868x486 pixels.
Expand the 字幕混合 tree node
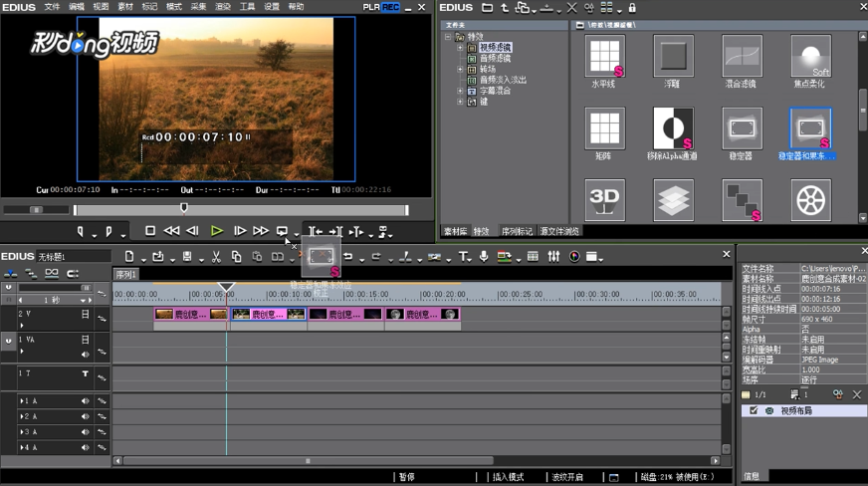460,91
